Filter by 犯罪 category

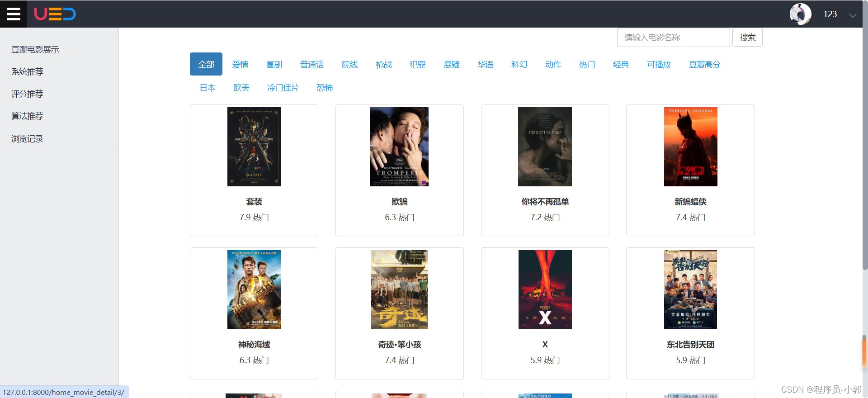[x=417, y=64]
